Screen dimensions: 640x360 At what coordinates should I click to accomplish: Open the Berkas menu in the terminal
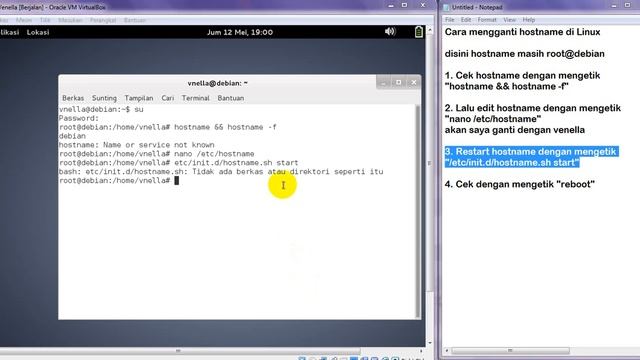click(x=73, y=98)
